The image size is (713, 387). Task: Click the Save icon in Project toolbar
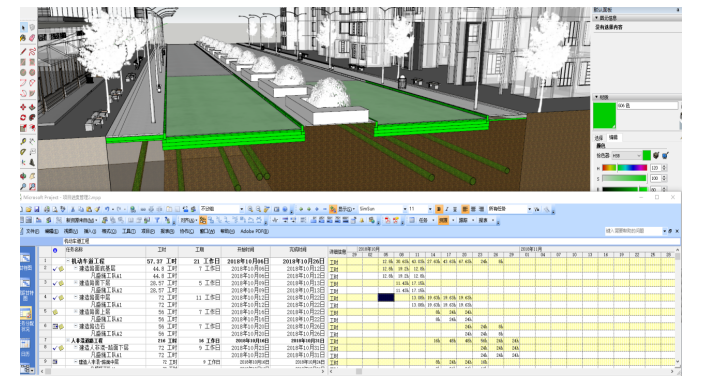(36, 209)
